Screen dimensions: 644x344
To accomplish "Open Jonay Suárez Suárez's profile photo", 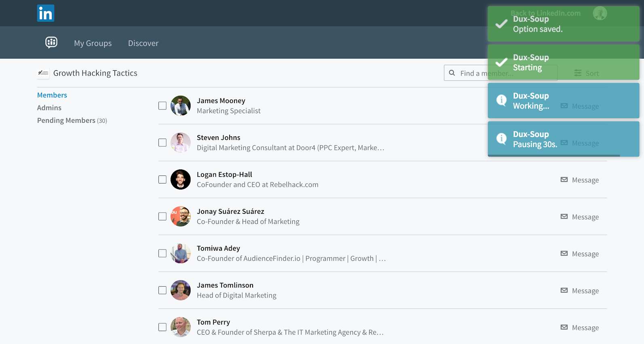I will pyautogui.click(x=181, y=216).
